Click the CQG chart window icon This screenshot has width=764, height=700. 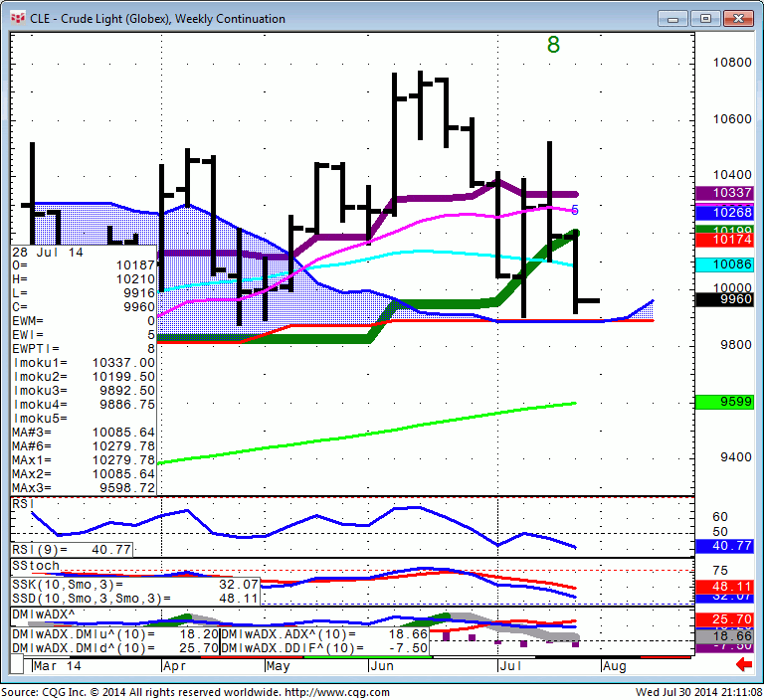pyautogui.click(x=18, y=19)
